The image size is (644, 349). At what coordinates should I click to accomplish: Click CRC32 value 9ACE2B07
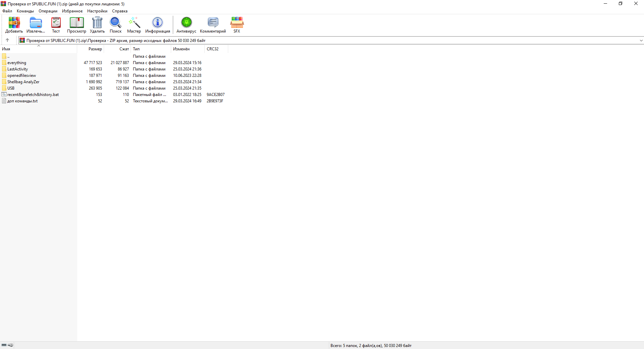tap(216, 95)
